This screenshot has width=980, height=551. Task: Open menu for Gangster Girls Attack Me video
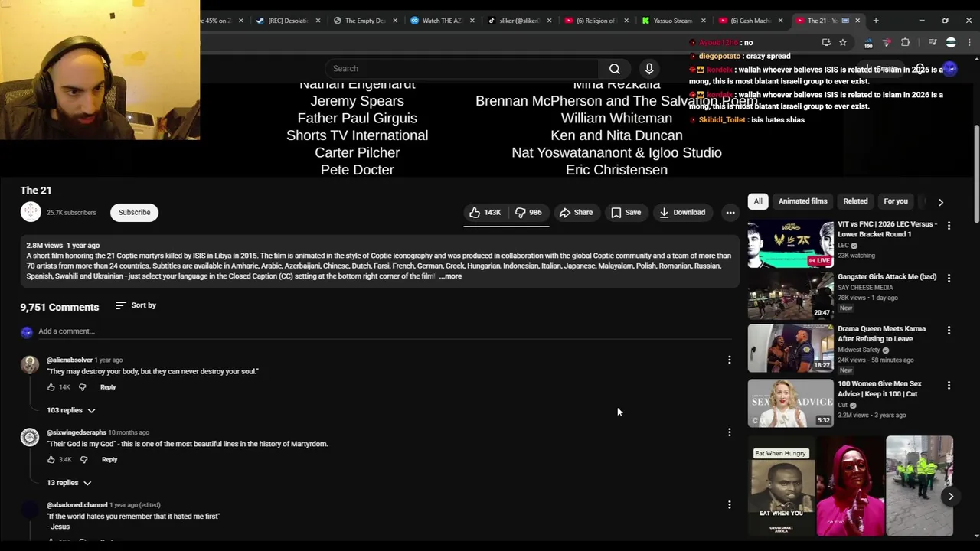pos(949,278)
